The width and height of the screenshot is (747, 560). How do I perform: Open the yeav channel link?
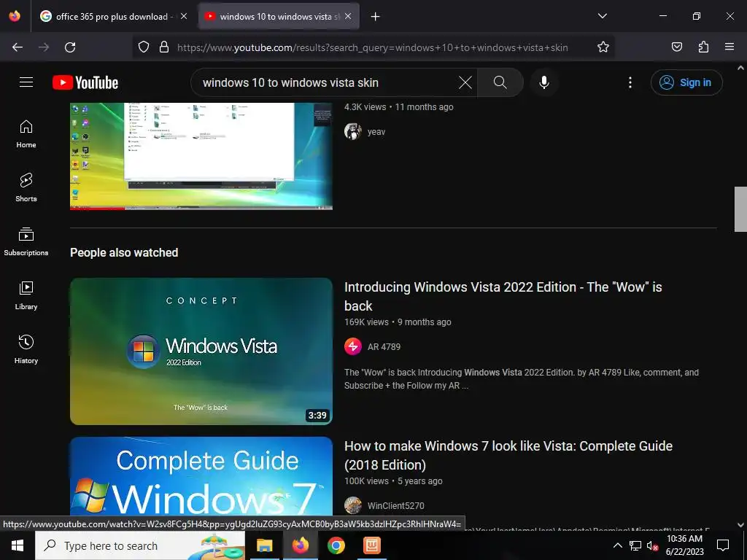(376, 132)
